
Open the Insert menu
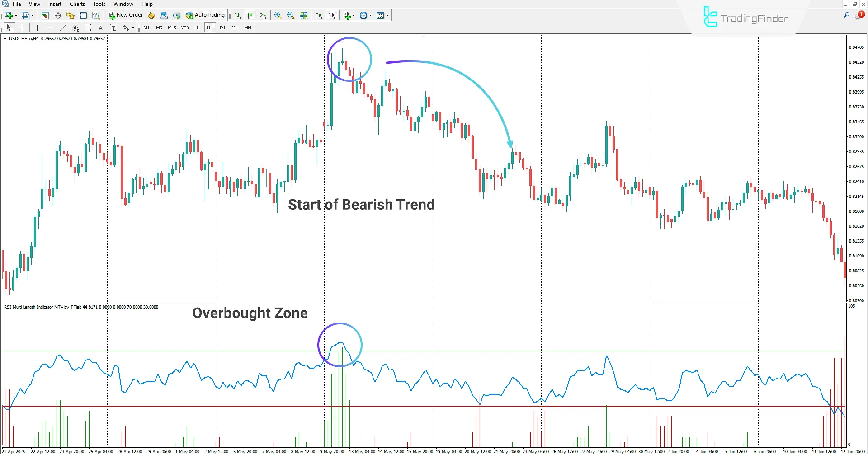(x=55, y=4)
